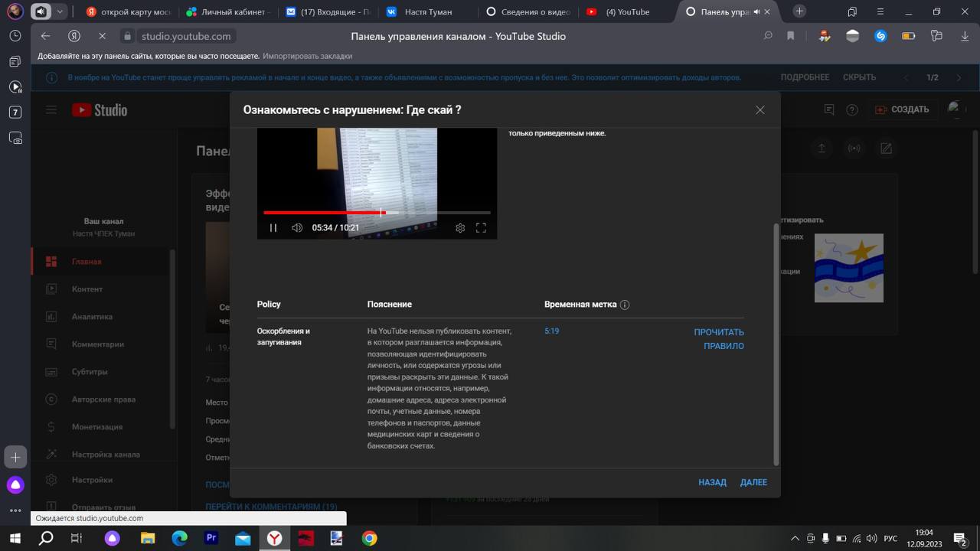Open the Windows Start menu
Viewport: 980px width, 551px height.
pyautogui.click(x=15, y=539)
